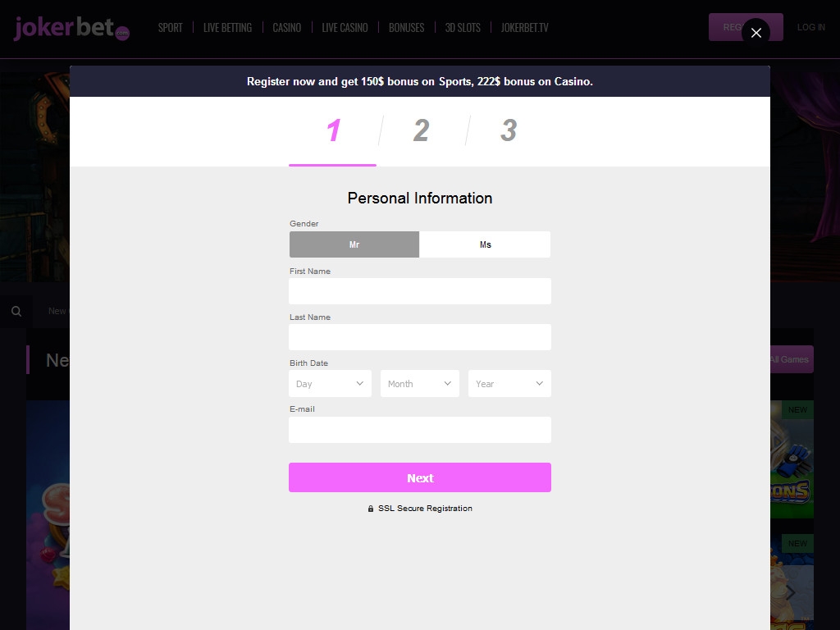
Task: Select the Ms gender option
Action: coord(485,244)
